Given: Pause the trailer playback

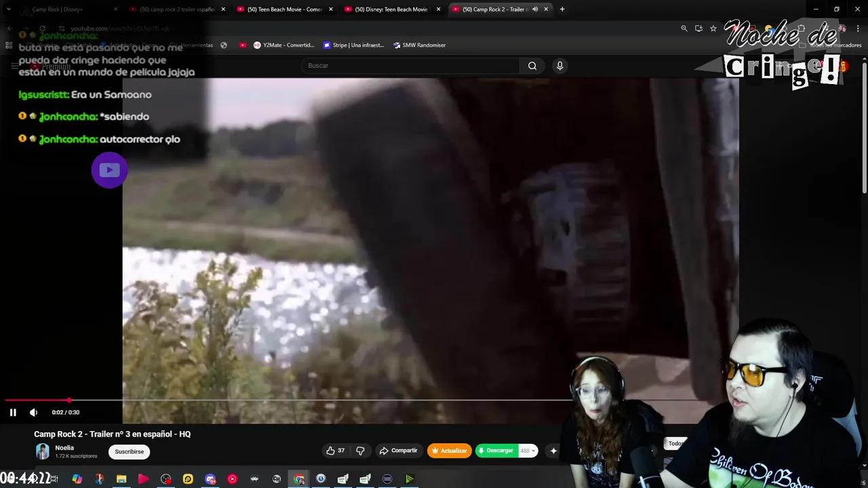Looking at the screenshot, I should coord(13,412).
